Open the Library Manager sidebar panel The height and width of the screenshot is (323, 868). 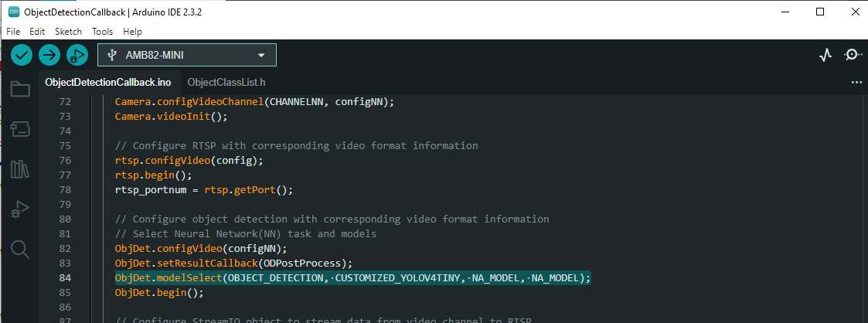click(20, 168)
